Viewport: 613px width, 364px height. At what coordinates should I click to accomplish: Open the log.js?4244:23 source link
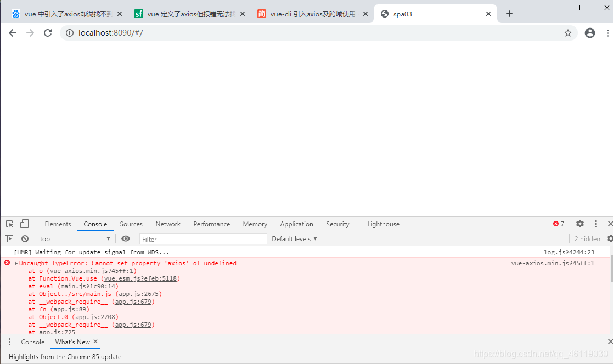[x=569, y=252]
